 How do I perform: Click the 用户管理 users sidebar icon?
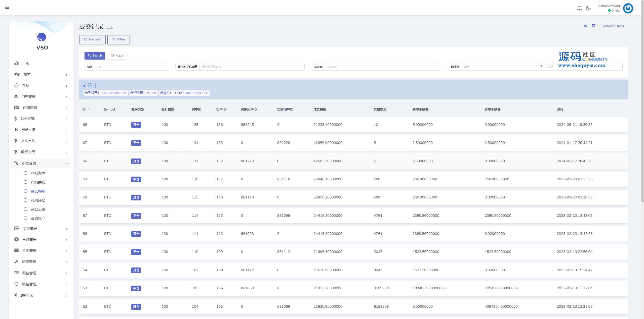pyautogui.click(x=16, y=96)
